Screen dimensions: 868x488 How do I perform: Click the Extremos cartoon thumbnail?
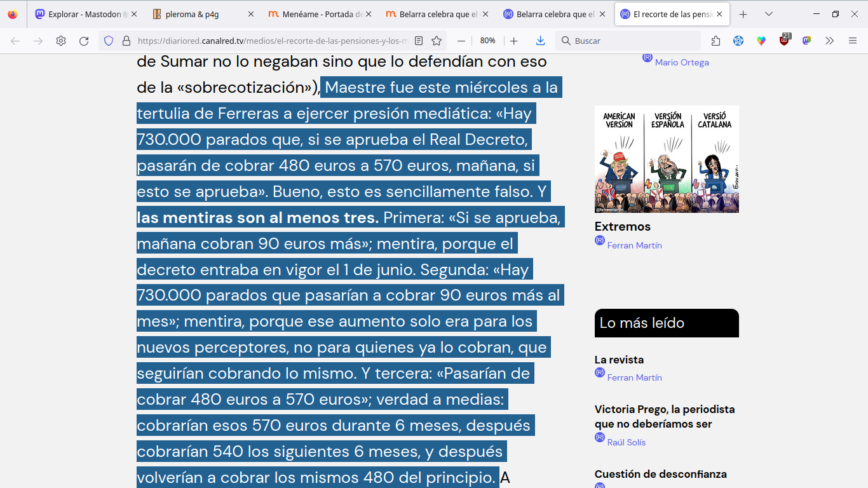[x=667, y=159]
